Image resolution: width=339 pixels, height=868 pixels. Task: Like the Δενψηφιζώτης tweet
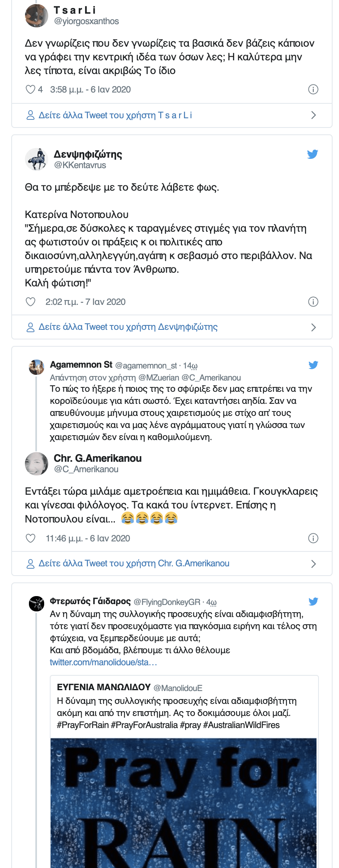click(x=31, y=302)
